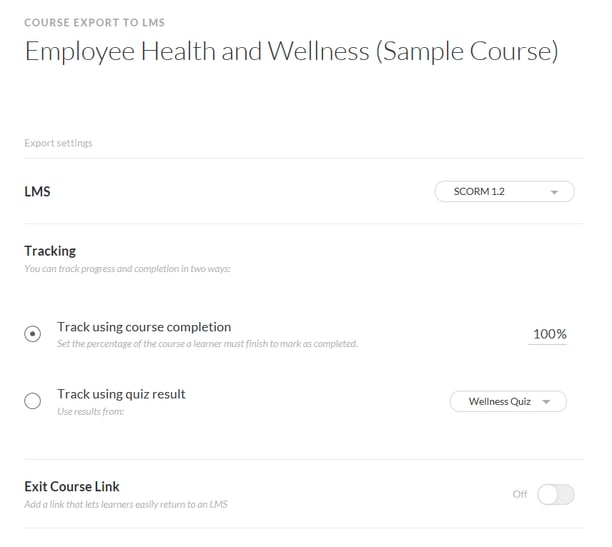Click the 'Use results from:' hint text
The height and width of the screenshot is (547, 612).
pos(91,412)
